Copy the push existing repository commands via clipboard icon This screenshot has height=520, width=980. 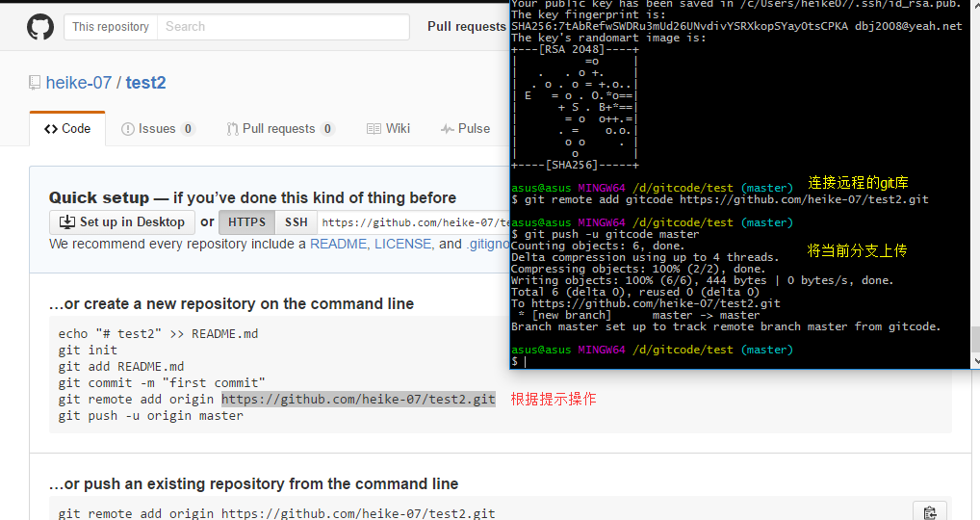point(930,512)
